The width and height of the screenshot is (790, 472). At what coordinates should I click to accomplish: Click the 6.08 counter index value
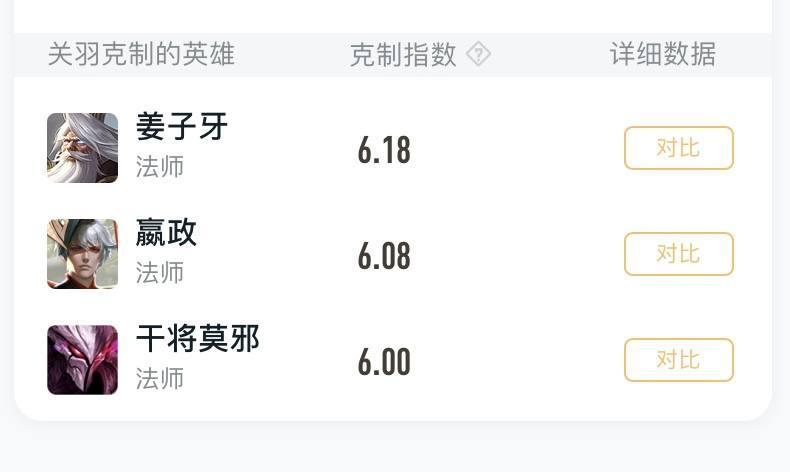tap(384, 256)
